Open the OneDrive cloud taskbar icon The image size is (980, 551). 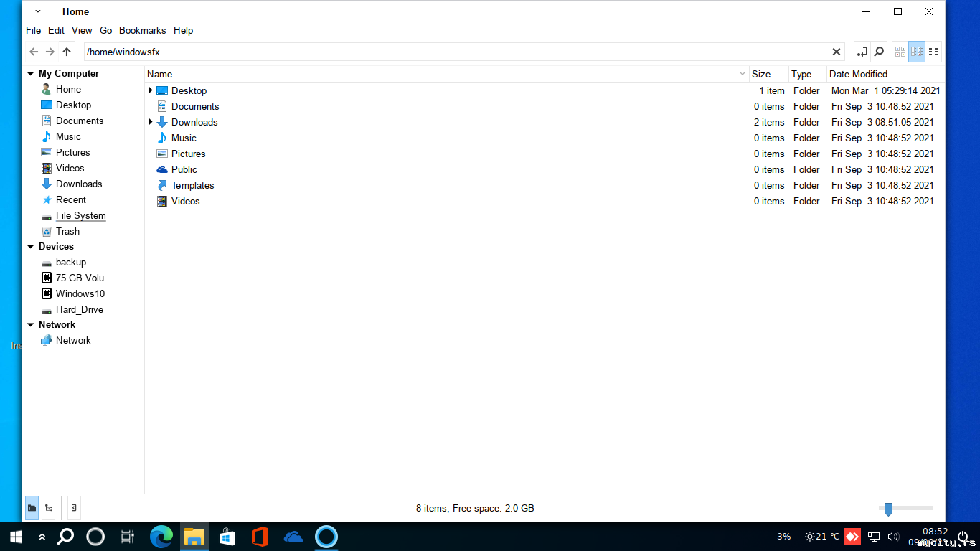coord(293,537)
